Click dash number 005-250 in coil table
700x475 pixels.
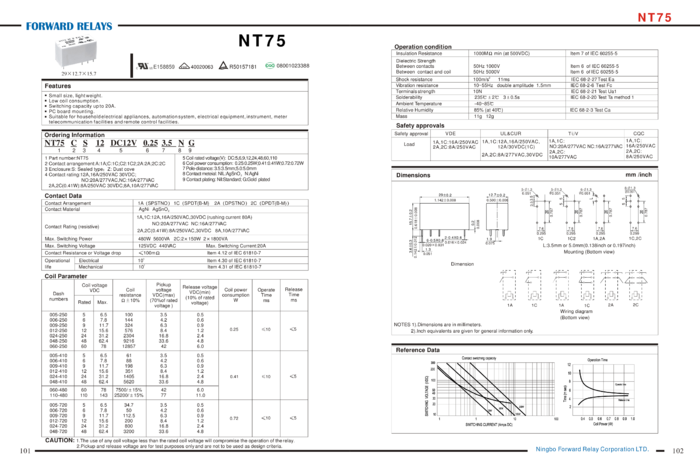coord(58,315)
